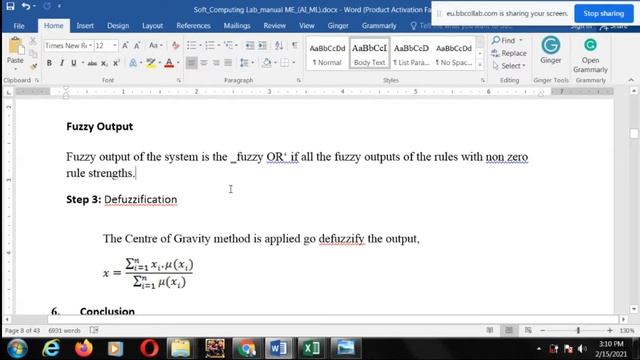The image size is (640, 360).
Task: Switch to the Design tab
Action: tap(118, 26)
